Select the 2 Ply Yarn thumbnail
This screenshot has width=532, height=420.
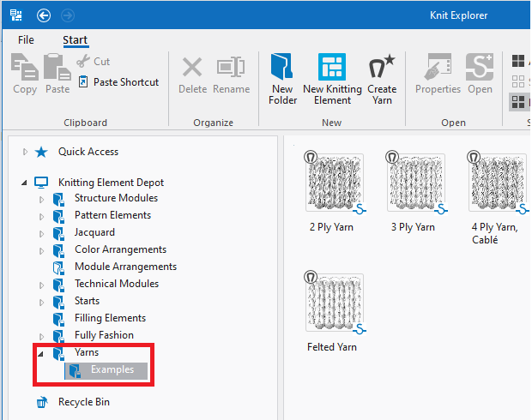334,183
